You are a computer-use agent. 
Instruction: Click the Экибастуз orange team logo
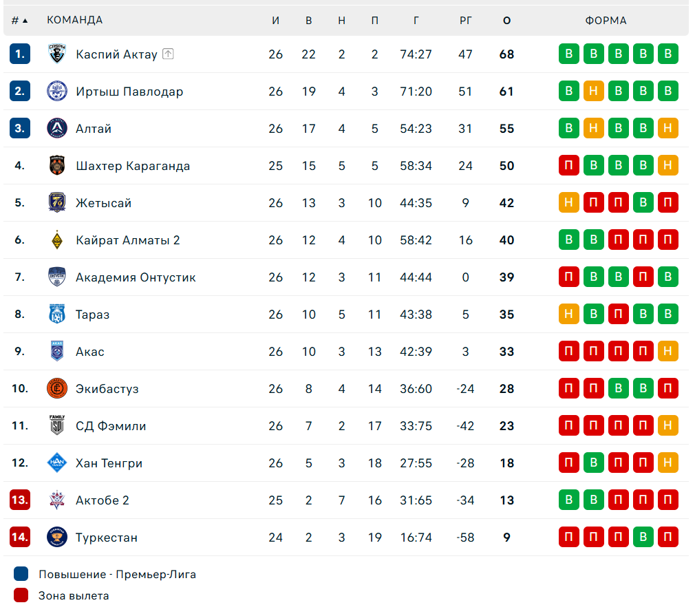click(57, 388)
